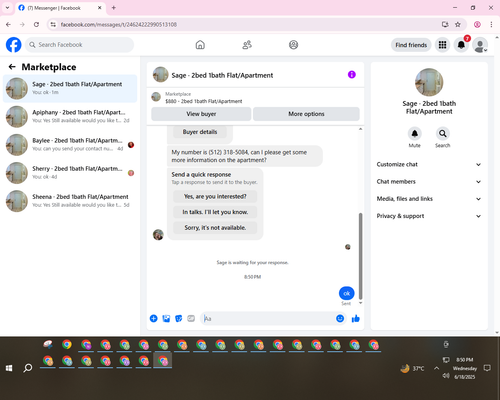Open the Friends icon in top nav
Image resolution: width=500 pixels, height=400 pixels.
[247, 45]
